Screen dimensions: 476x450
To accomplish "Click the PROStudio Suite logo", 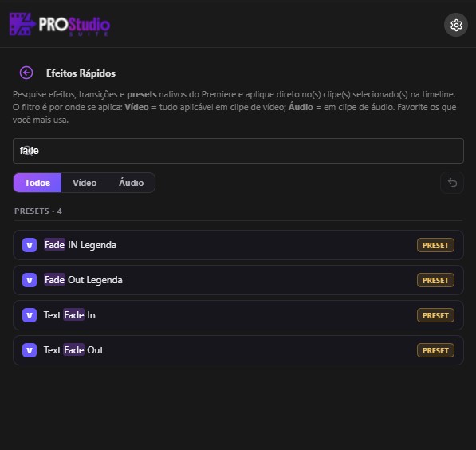I will (x=60, y=25).
